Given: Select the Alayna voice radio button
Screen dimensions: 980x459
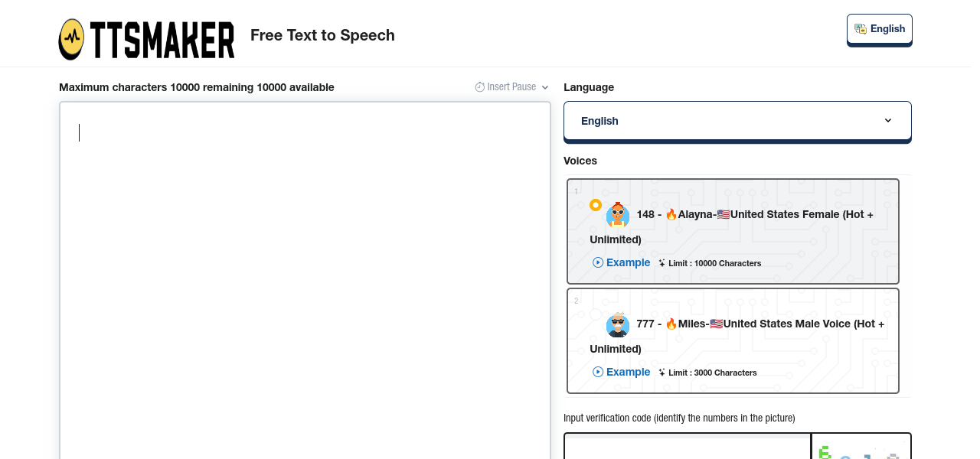Looking at the screenshot, I should point(596,205).
